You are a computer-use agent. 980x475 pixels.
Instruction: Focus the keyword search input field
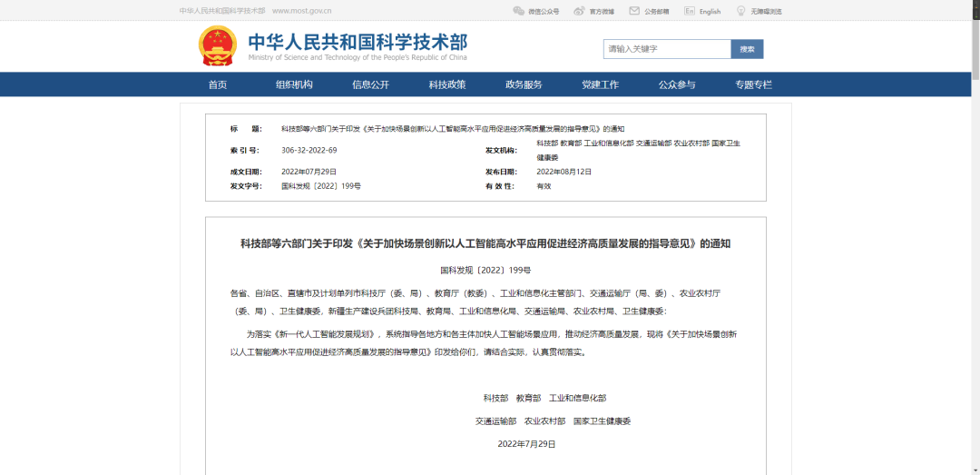point(667,49)
